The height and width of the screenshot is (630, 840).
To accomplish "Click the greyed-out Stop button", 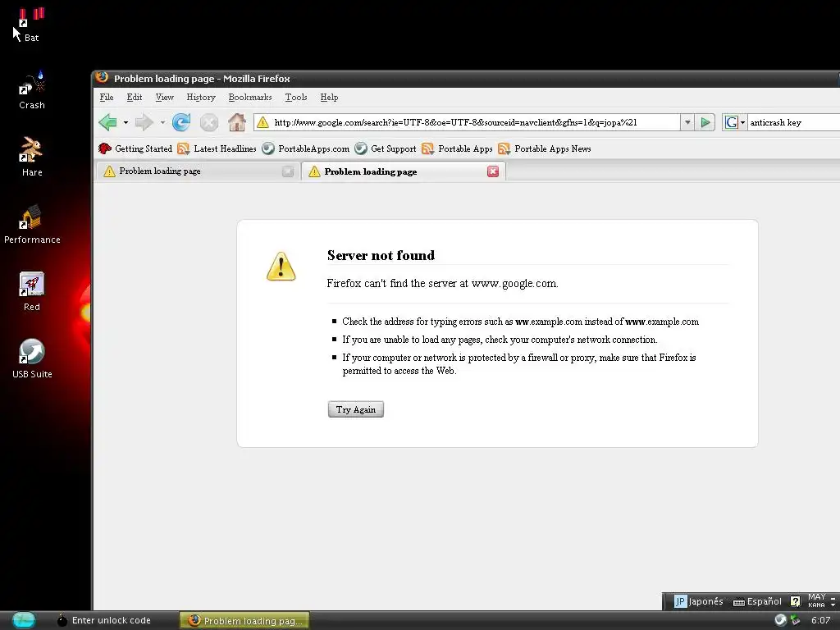I will point(209,123).
